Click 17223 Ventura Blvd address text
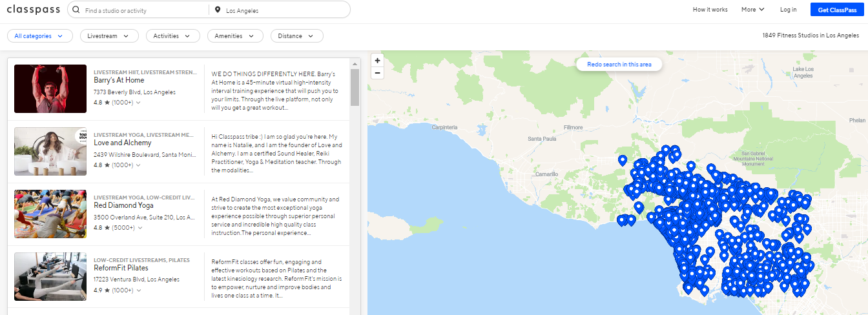The width and height of the screenshot is (868, 315). 136,280
